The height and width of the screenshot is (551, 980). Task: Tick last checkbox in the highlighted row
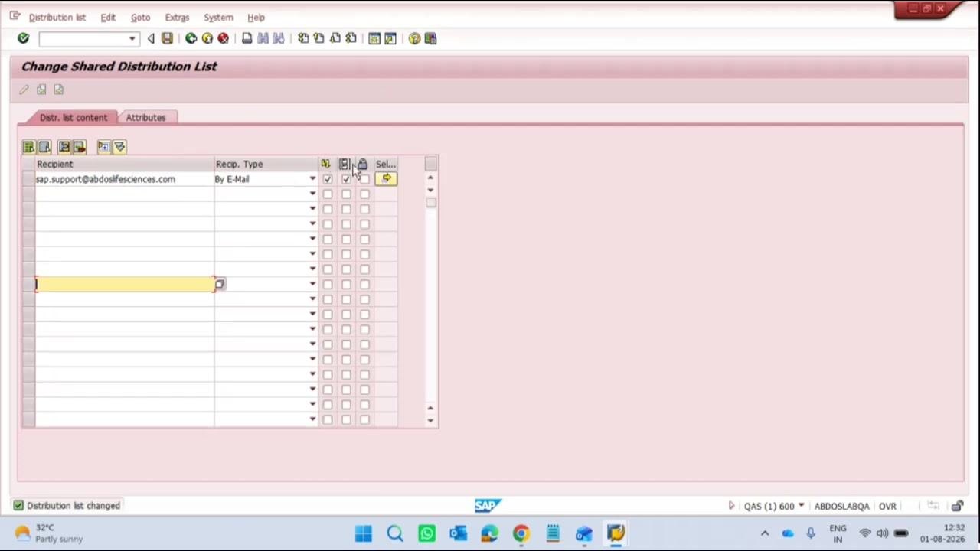tap(364, 284)
